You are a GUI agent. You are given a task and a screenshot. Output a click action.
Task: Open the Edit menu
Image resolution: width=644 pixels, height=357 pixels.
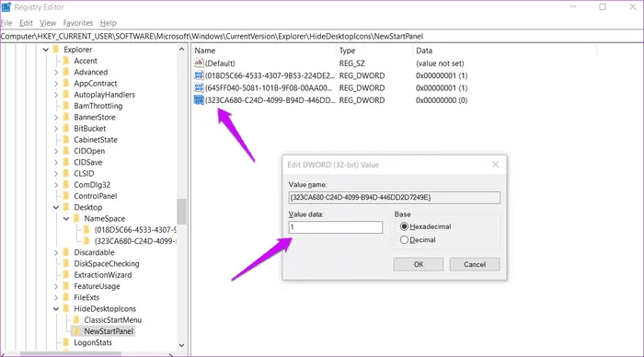26,23
